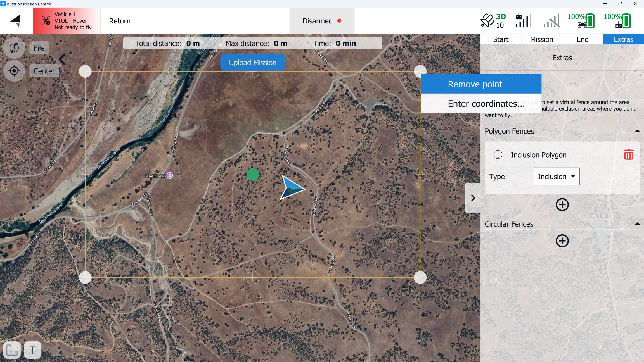This screenshot has height=362, width=644.
Task: Collapse the Circular Fences section
Action: click(x=637, y=224)
